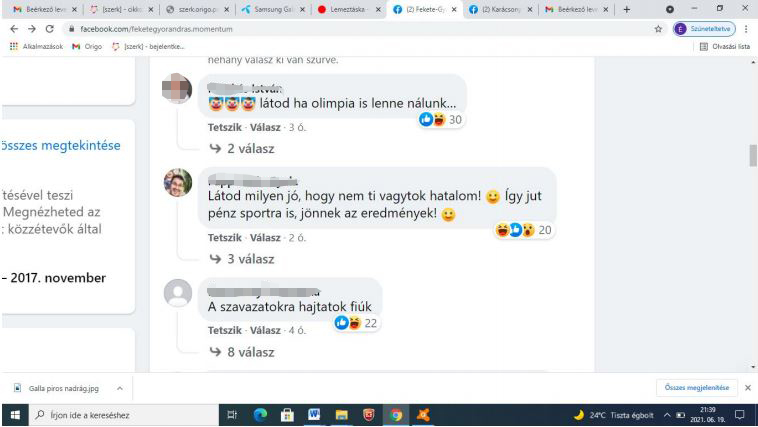
Task: Click the Windows taskbar search field
Action: tap(124, 415)
